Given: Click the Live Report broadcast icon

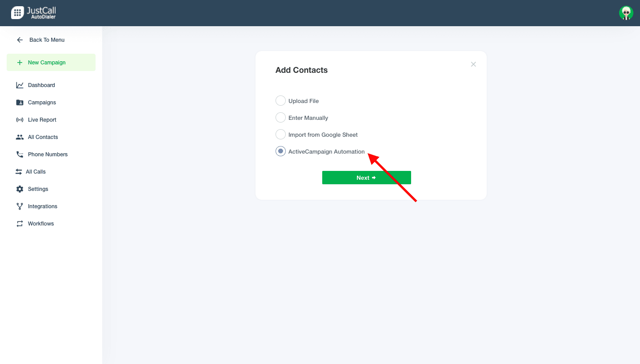Looking at the screenshot, I should click(x=20, y=120).
